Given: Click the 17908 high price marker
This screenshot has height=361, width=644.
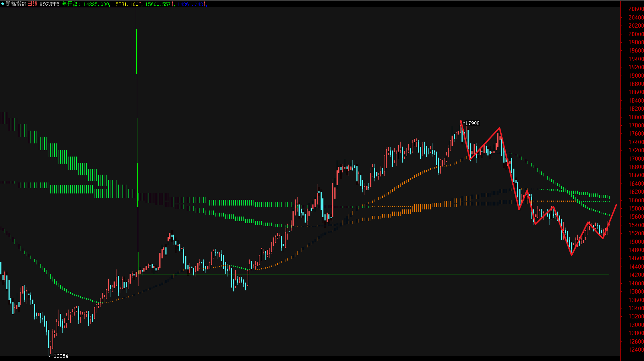Looking at the screenshot, I should pos(472,123).
